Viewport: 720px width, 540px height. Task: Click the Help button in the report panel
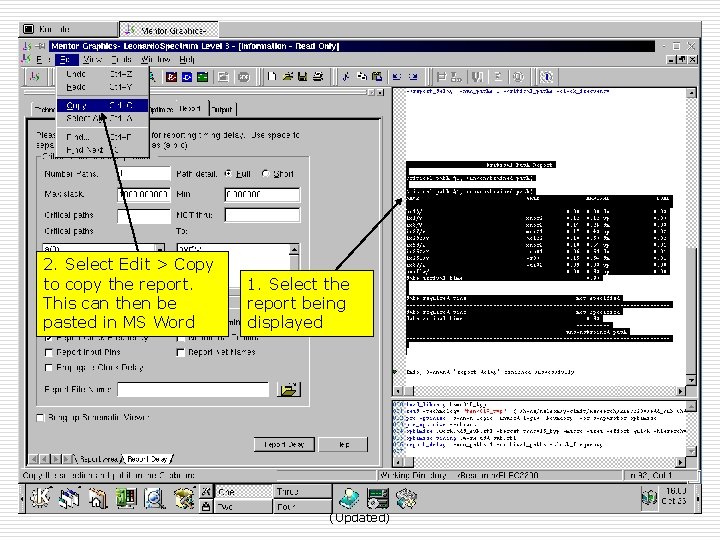(x=343, y=444)
